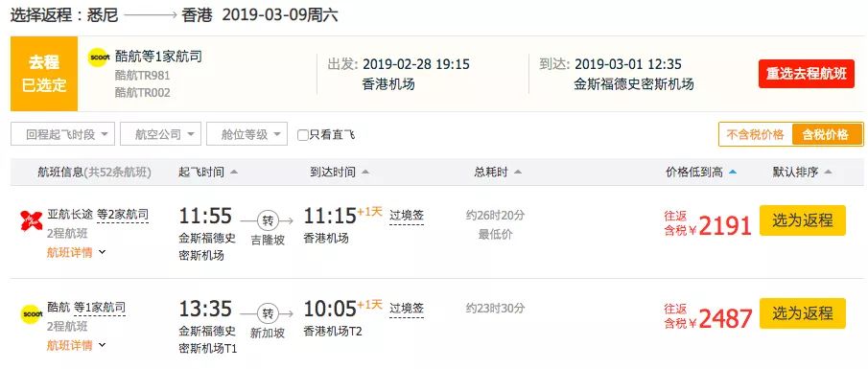This screenshot has height=369, width=868.
Task: Click the Scoot logo in selected outbound flight
Action: click(x=99, y=57)
